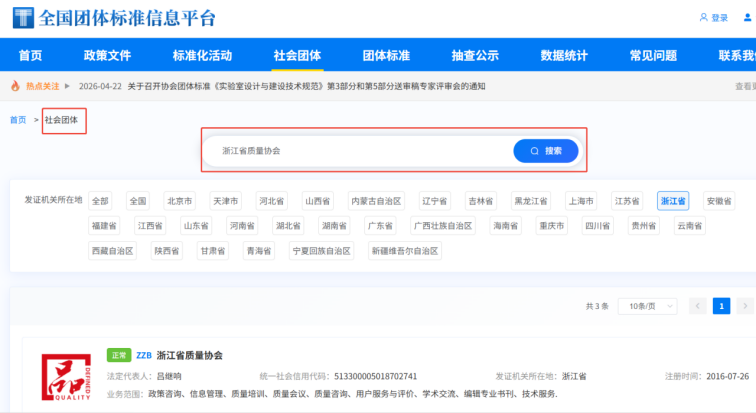Click the login user icon
Viewport: 756px width, 413px height.
point(703,17)
